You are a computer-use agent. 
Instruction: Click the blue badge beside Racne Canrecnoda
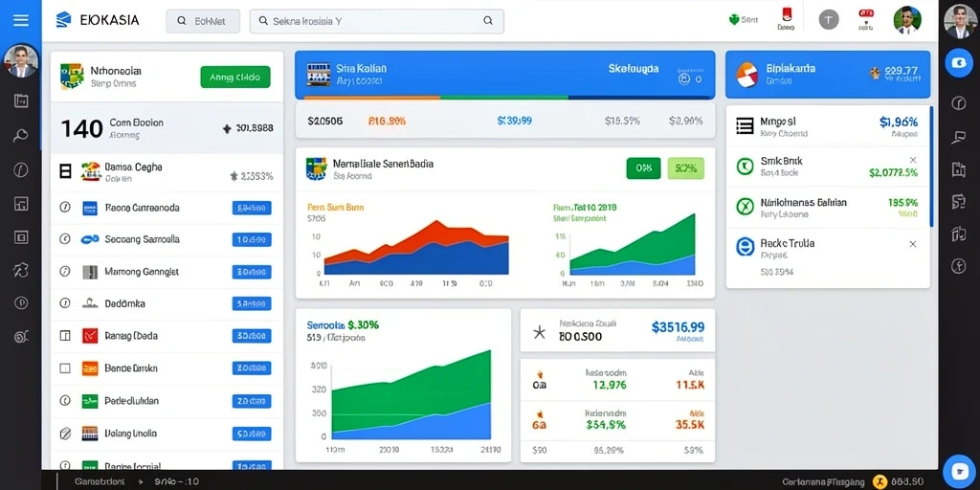[252, 208]
